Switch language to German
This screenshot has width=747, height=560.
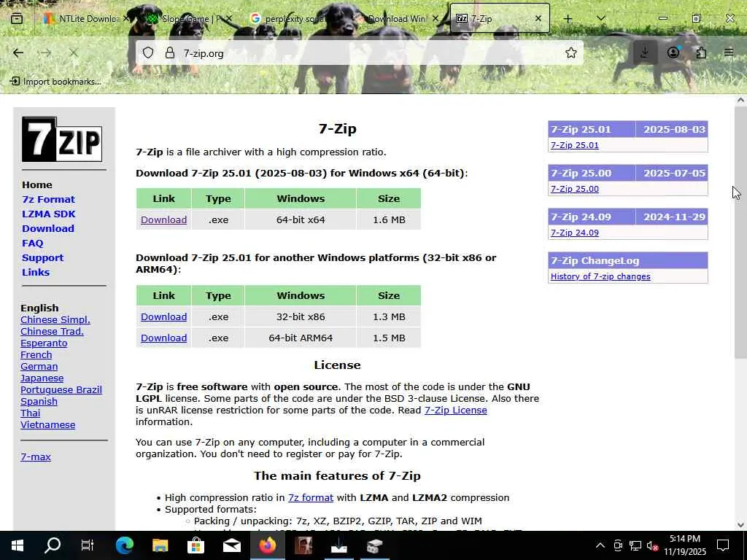click(39, 367)
